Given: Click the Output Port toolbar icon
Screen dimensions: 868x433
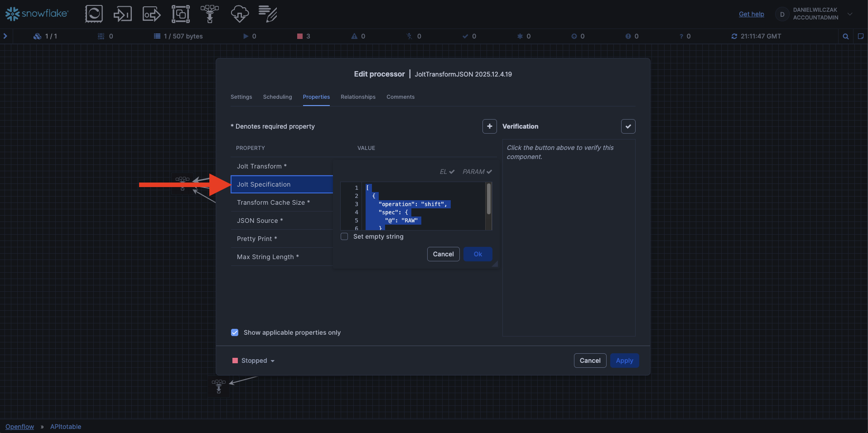Looking at the screenshot, I should click(151, 14).
